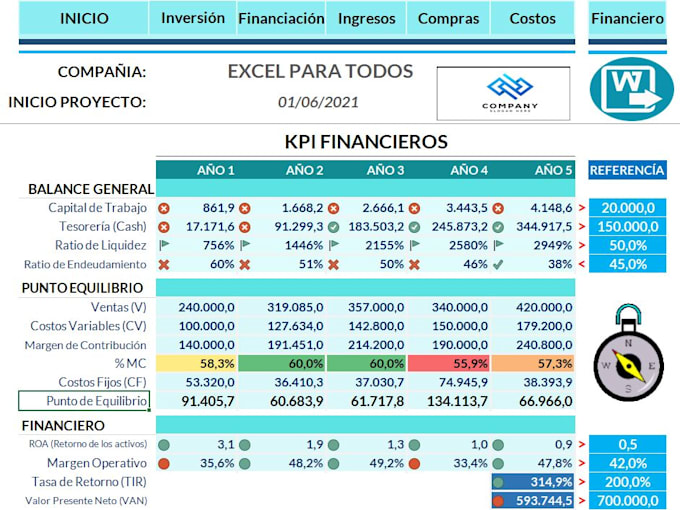Click red cross icon beside Endeudamiento 46%
This screenshot has width=680, height=510.
(x=414, y=265)
